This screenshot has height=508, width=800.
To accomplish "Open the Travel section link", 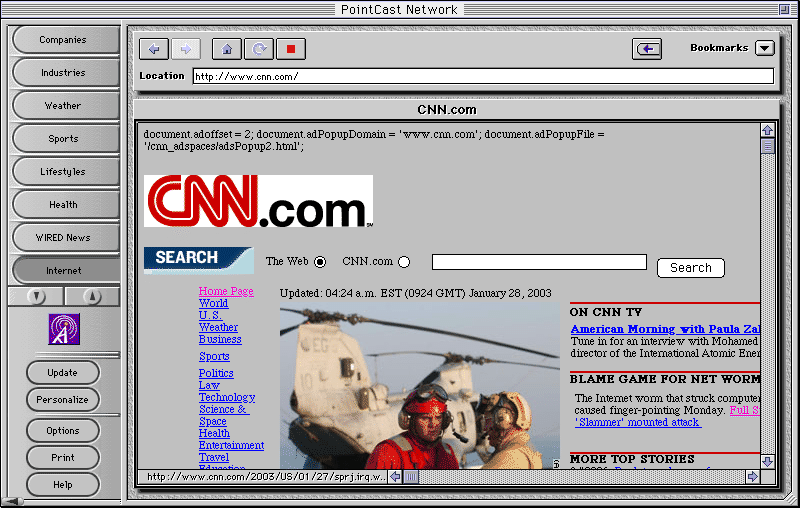I will pyautogui.click(x=214, y=458).
